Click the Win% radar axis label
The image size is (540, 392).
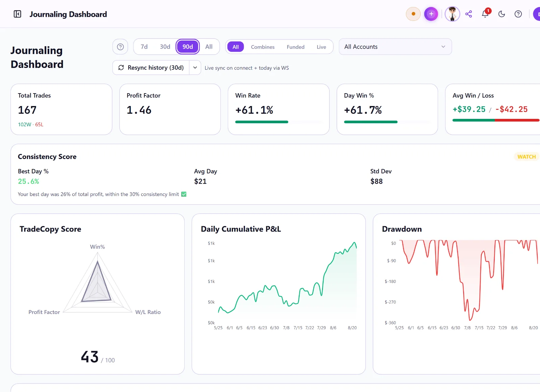point(98,247)
